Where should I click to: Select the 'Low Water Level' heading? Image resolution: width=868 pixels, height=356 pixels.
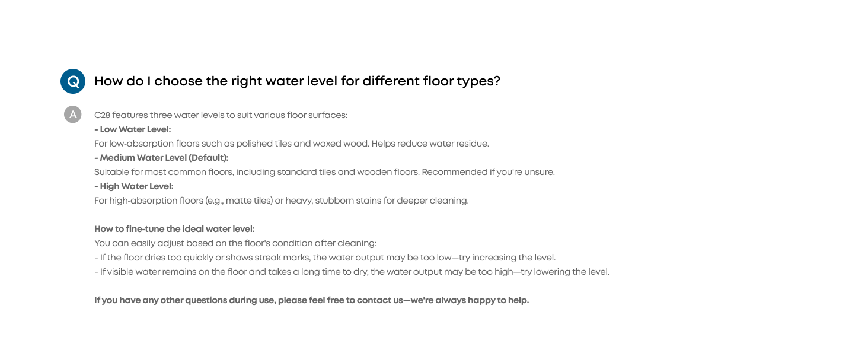(x=133, y=129)
